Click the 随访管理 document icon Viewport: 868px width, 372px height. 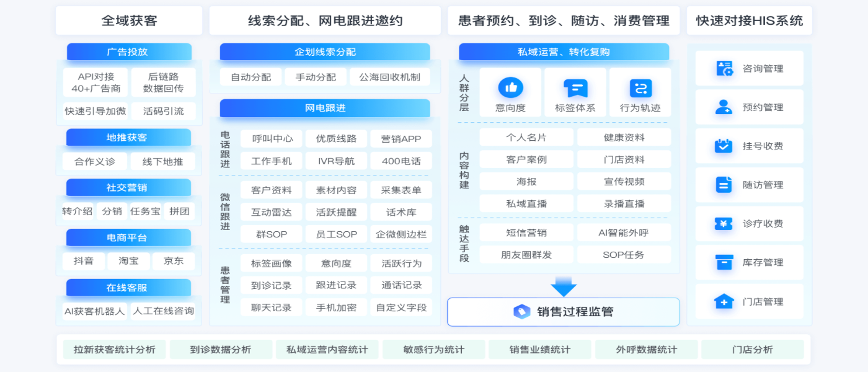[x=724, y=185]
